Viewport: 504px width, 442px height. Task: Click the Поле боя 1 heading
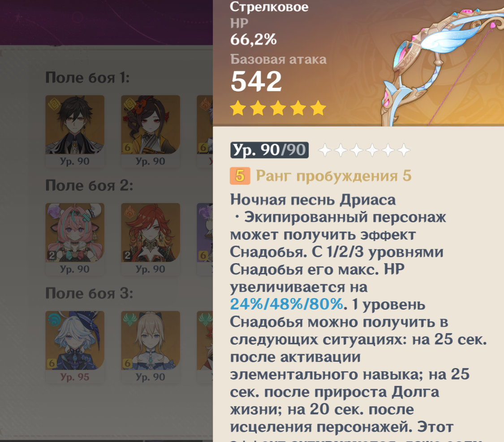click(x=87, y=78)
